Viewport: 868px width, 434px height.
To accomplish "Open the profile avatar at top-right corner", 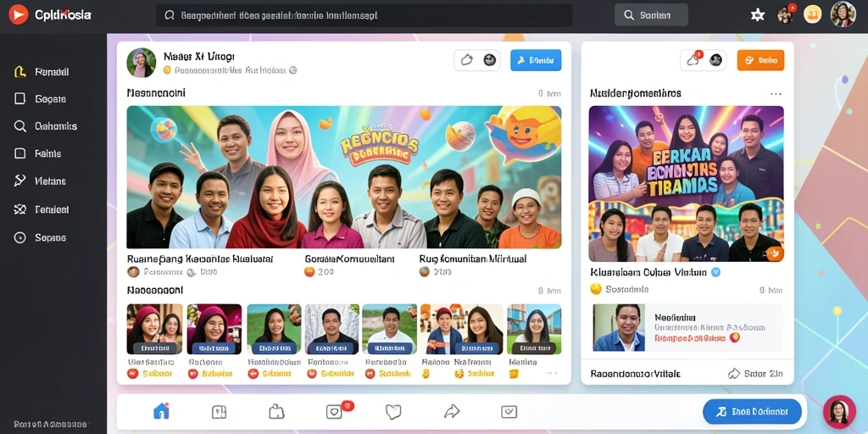I will (843, 14).
